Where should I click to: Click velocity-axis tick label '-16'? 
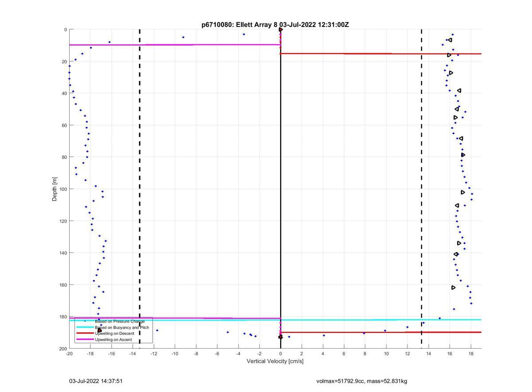pyautogui.click(x=111, y=354)
